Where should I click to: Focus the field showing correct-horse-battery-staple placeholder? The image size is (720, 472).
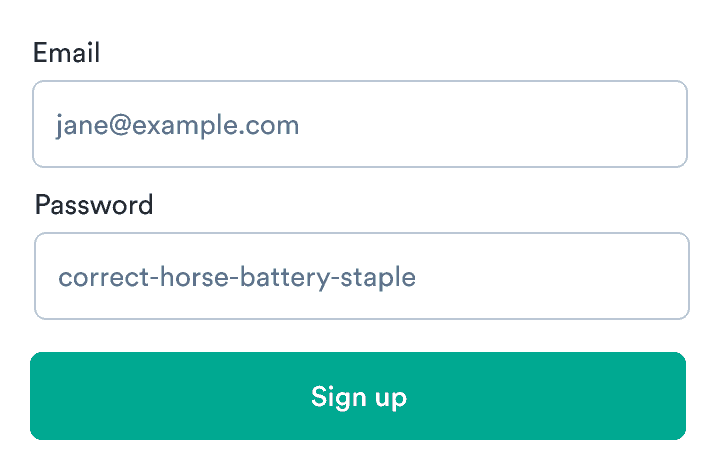[361, 276]
